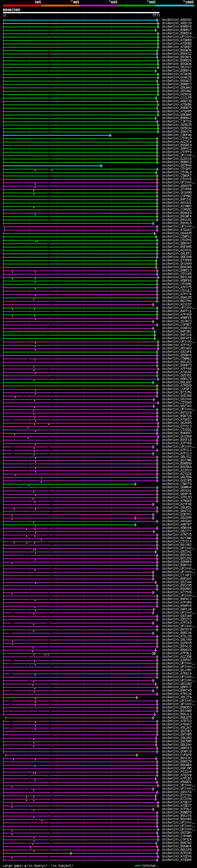The height and width of the screenshot is (868, 197).
Task: Select label UniRef100_B9R7A2
Action: pyautogui.click(x=177, y=843)
